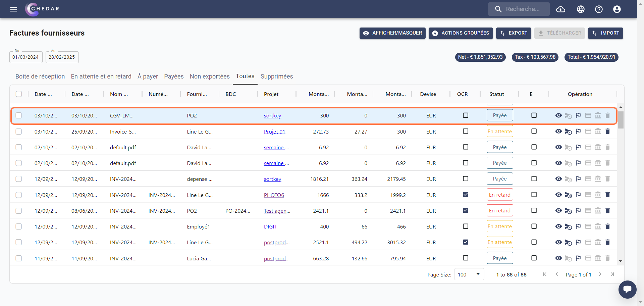The image size is (644, 306).
Task: Open En retard status on PHOTO6 row
Action: [x=500, y=195]
